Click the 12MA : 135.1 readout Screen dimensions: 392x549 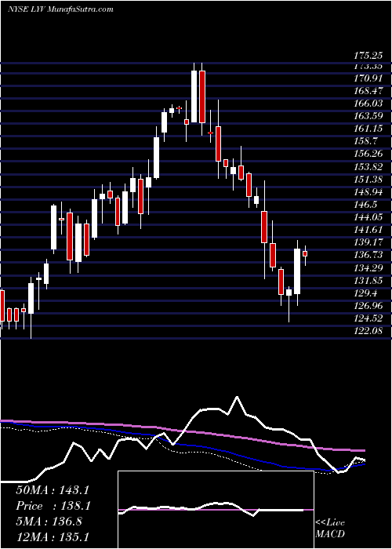53,537
